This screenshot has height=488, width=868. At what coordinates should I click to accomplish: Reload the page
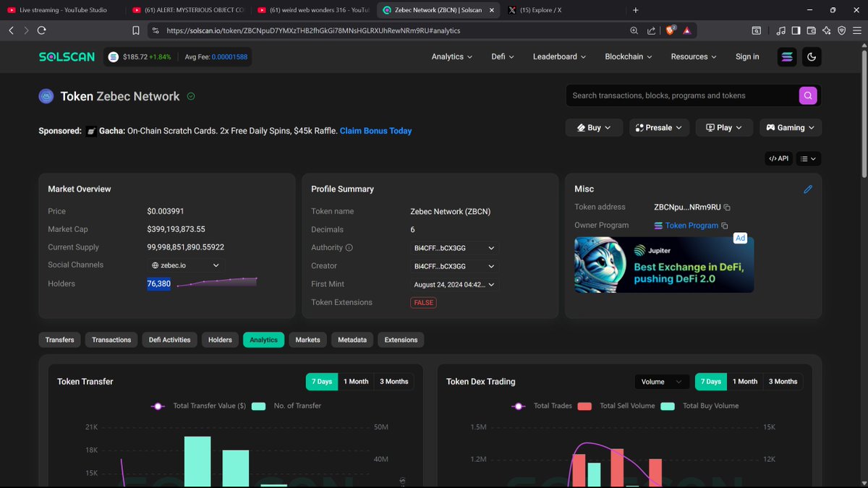pyautogui.click(x=41, y=30)
